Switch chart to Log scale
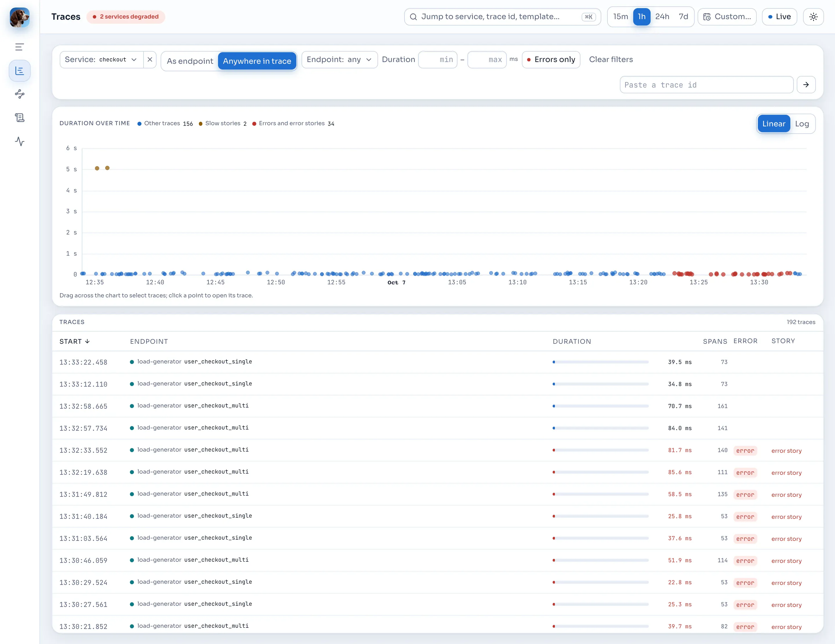 point(802,124)
